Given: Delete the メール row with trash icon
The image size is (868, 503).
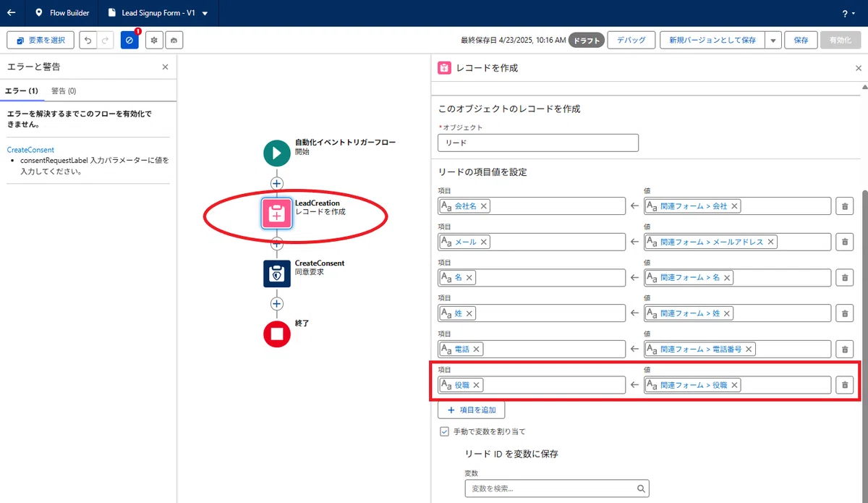Looking at the screenshot, I should tap(844, 242).
